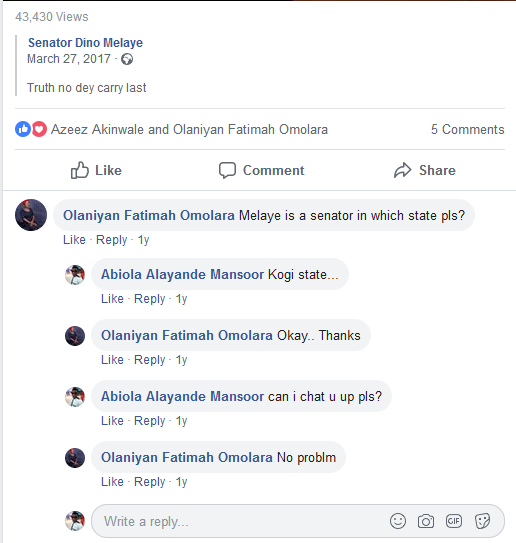
Task: Open Abiola Alayande Mansoor name on Kogi comment
Action: click(182, 274)
